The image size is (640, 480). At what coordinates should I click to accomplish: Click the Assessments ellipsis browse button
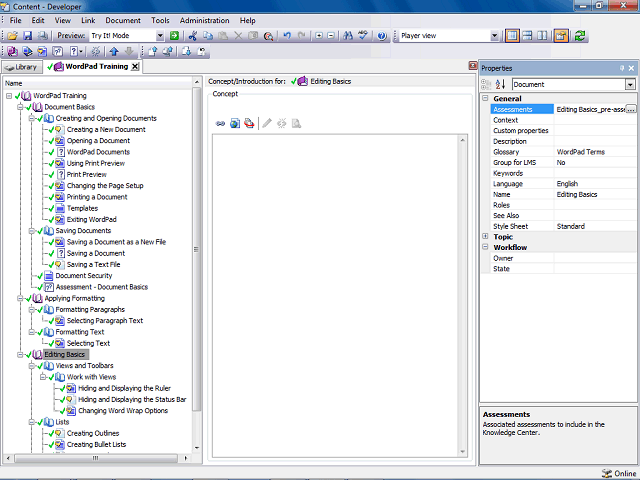click(631, 109)
